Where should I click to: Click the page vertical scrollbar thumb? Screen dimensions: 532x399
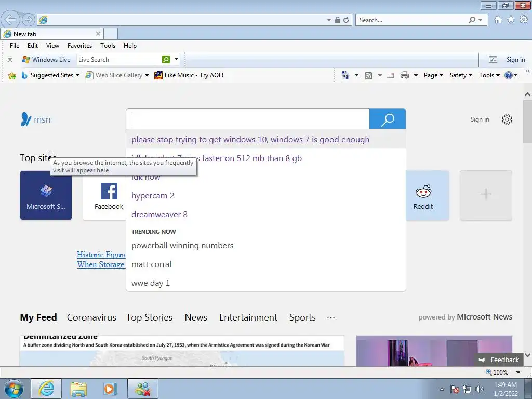[527, 122]
